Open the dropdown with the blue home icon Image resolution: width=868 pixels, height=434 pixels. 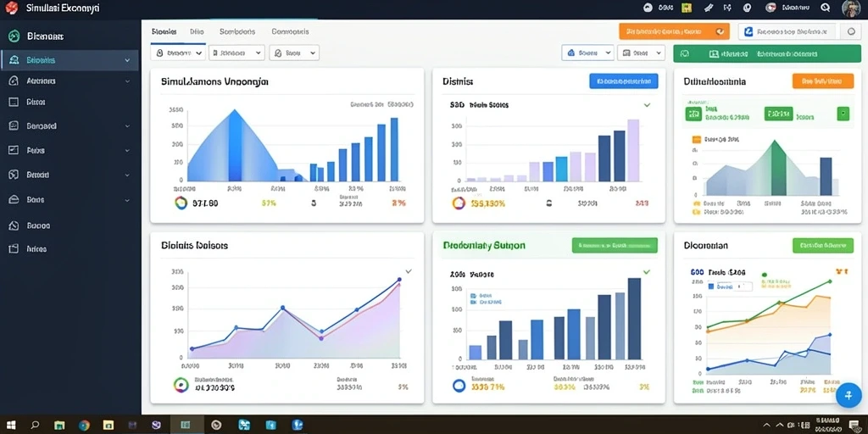coord(587,53)
